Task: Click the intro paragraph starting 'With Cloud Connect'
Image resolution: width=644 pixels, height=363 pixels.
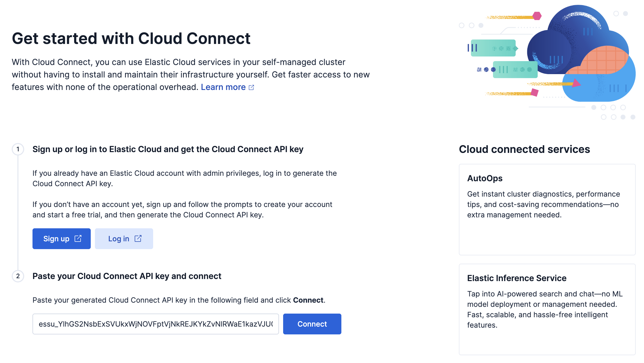Action: click(191, 75)
